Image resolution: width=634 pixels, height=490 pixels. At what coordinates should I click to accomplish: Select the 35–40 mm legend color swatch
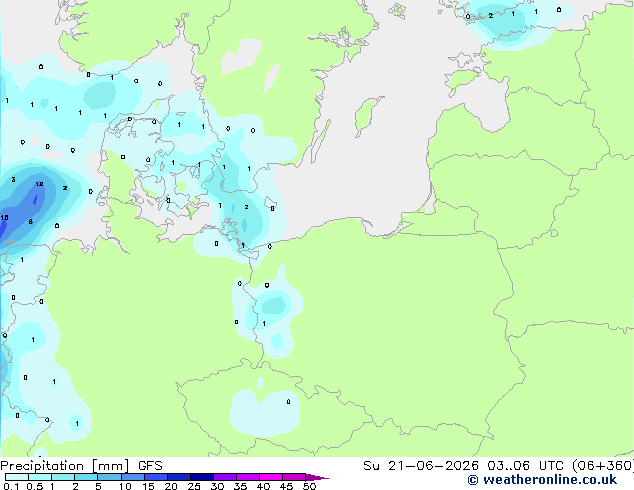(247, 477)
